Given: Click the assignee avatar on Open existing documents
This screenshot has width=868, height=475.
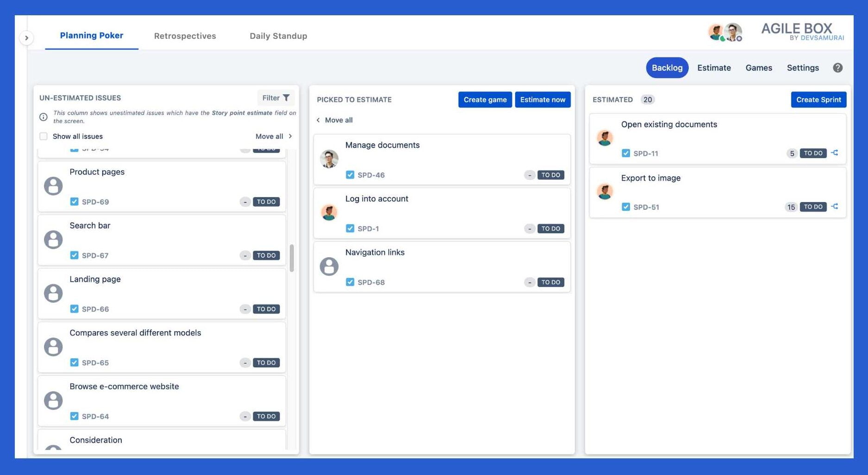Looking at the screenshot, I should coord(605,138).
